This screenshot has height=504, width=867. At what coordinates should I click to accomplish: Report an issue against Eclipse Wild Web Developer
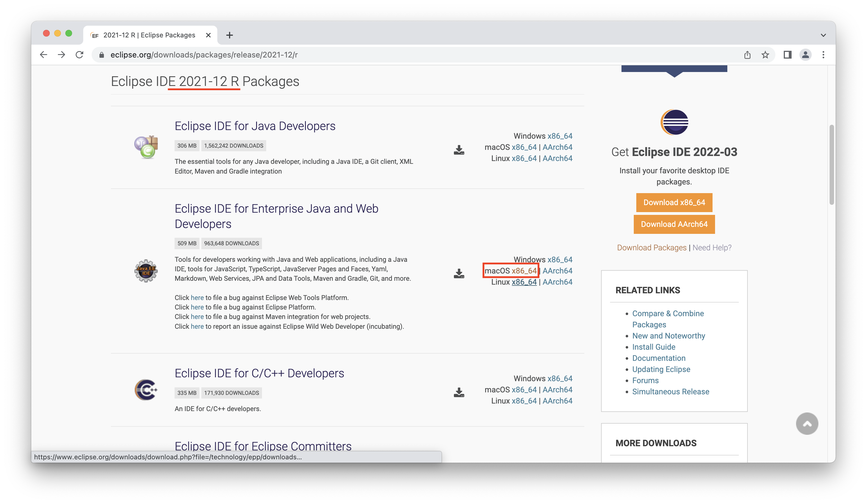[197, 326]
